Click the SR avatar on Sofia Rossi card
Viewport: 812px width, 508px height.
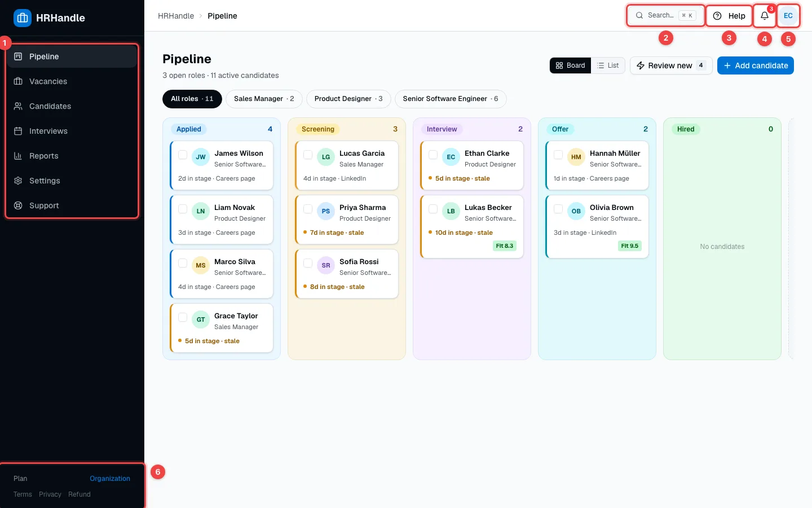click(x=326, y=265)
